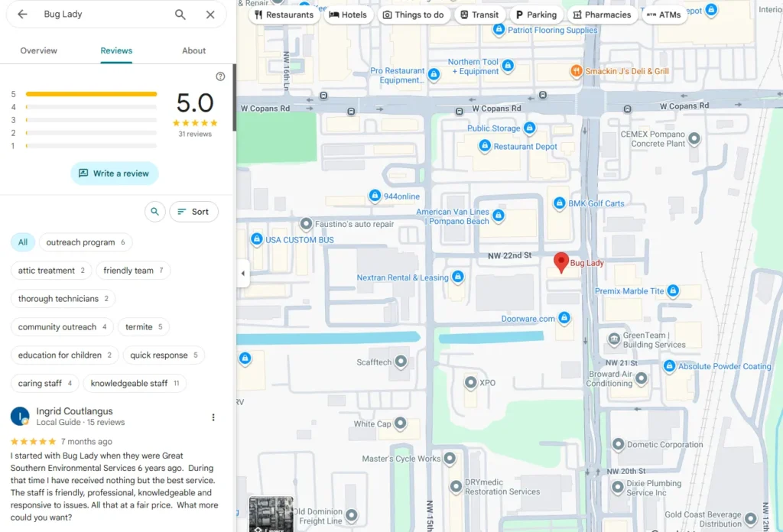Viewport: 783px width, 532px height.
Task: Click the Things to do chip
Action: (414, 15)
